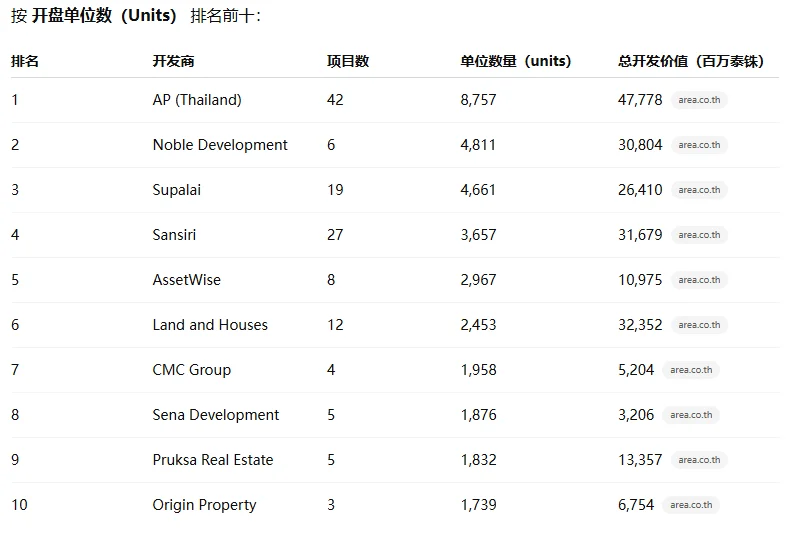Viewport: 790px width, 540px height.
Task: Open area.co.th source chip for AP (Thailand)
Action: pos(699,100)
